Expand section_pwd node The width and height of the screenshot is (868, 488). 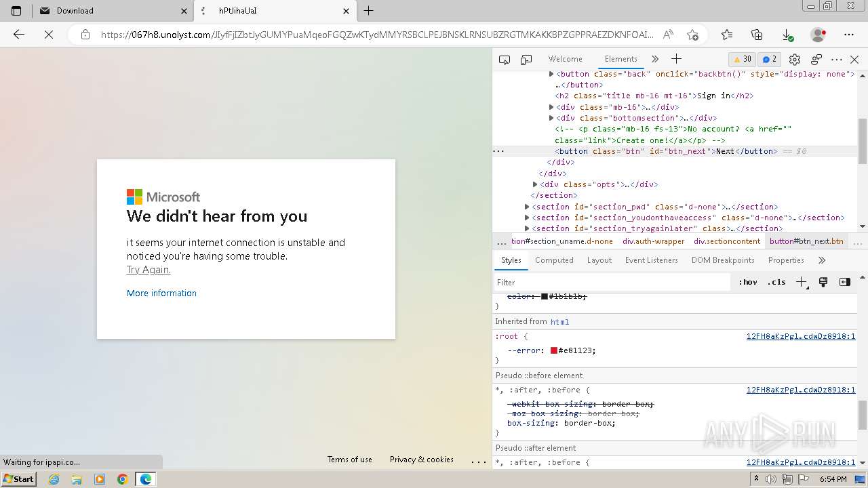(x=527, y=207)
